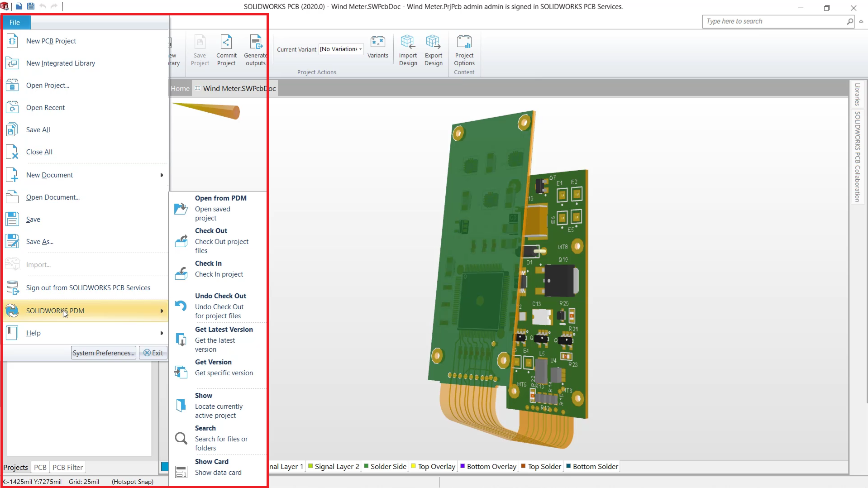The height and width of the screenshot is (488, 868).
Task: Click the Open Document icon
Action: 12,197
